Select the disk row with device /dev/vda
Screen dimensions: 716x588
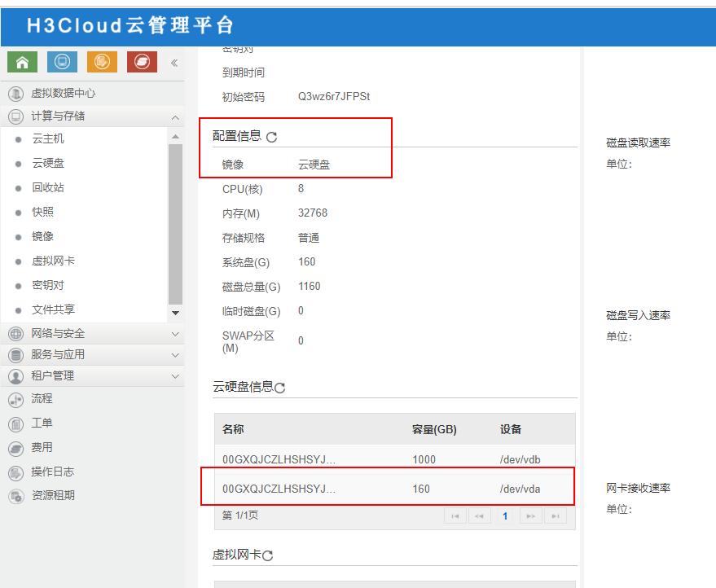(x=395, y=489)
